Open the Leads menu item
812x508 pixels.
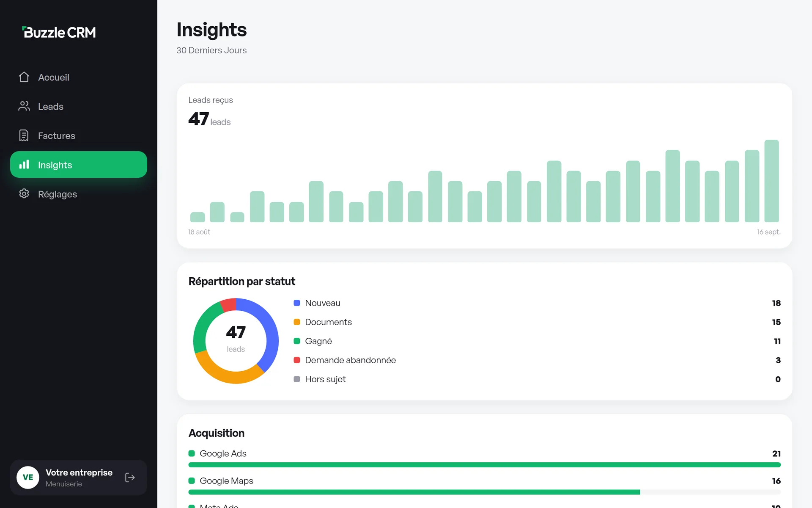(x=79, y=106)
